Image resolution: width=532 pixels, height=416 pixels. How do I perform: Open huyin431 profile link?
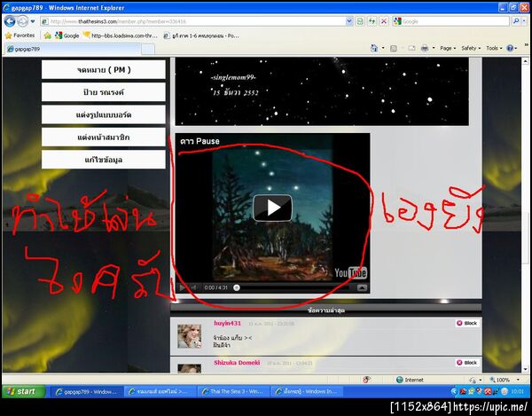227,324
